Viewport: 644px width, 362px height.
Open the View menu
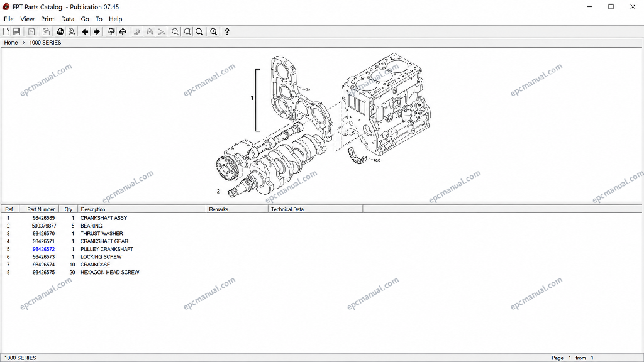[x=27, y=19]
